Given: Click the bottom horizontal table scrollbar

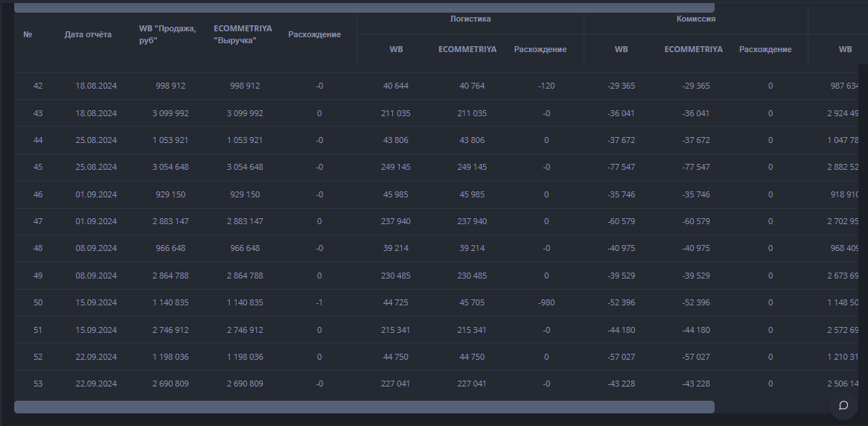Looking at the screenshot, I should point(364,407).
